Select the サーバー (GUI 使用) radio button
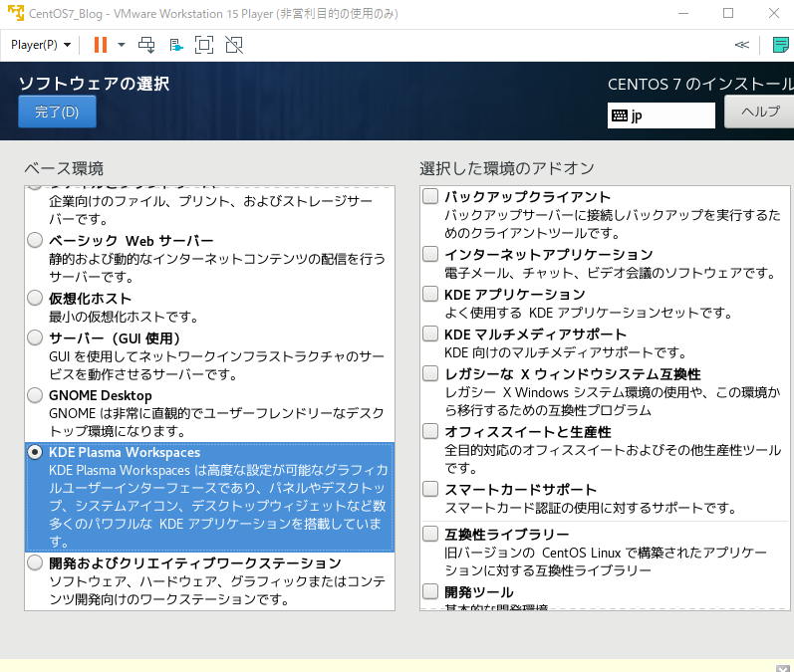 [x=35, y=337]
